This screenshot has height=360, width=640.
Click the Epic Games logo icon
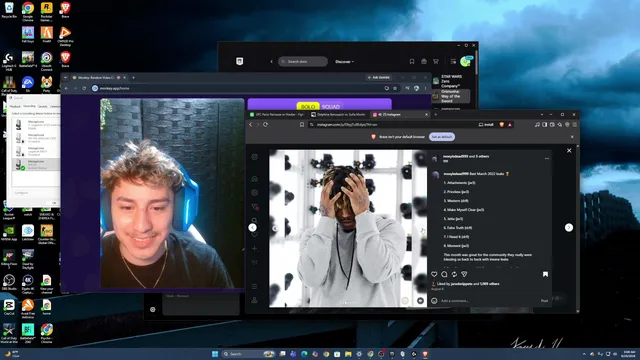240,61
